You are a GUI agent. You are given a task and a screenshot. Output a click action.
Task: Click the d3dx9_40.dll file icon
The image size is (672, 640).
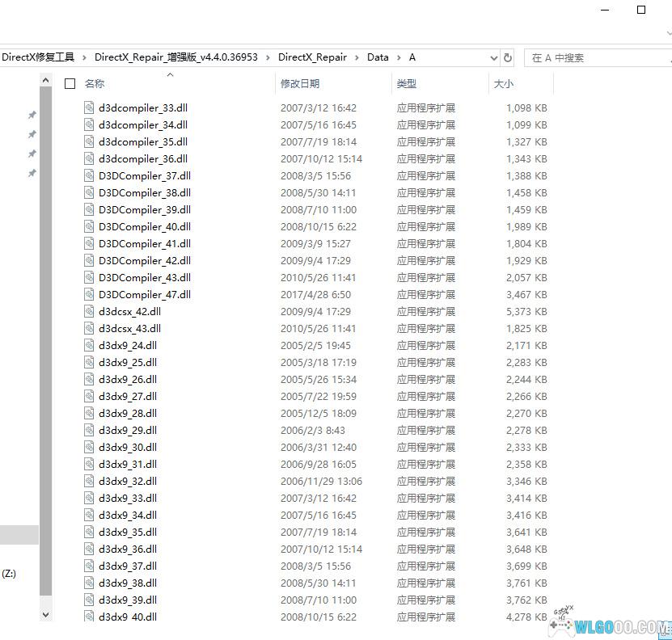pos(88,617)
